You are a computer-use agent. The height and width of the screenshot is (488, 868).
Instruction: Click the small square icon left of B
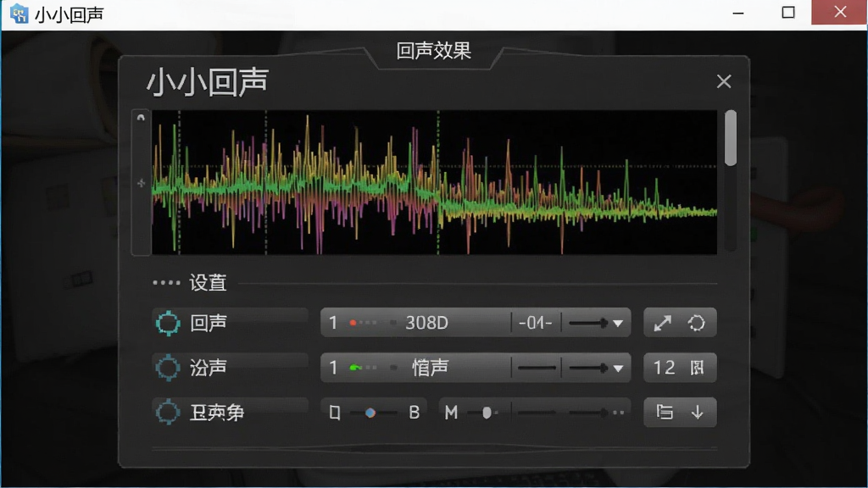click(x=335, y=413)
